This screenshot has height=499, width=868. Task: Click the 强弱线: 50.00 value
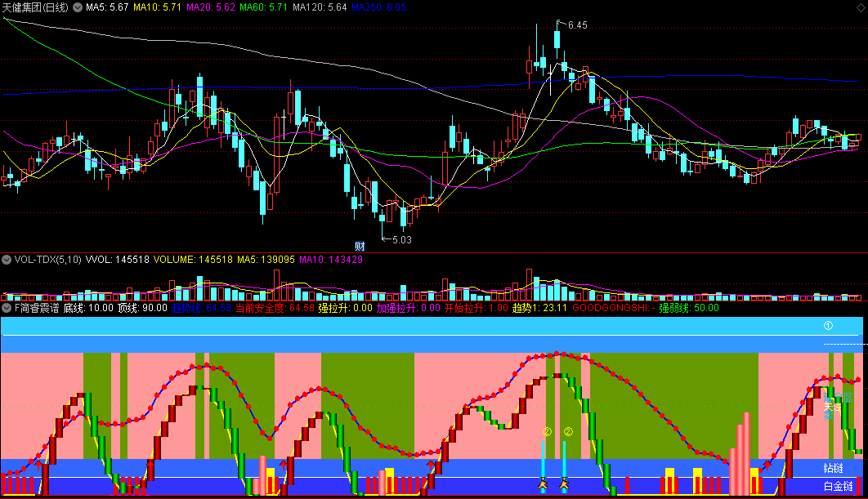[x=689, y=308]
